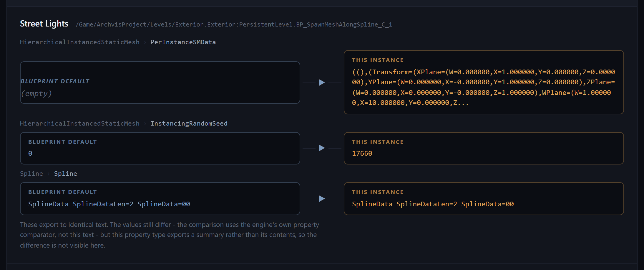The image size is (644, 270).
Task: Click the grey Spline component label
Action: point(31,174)
